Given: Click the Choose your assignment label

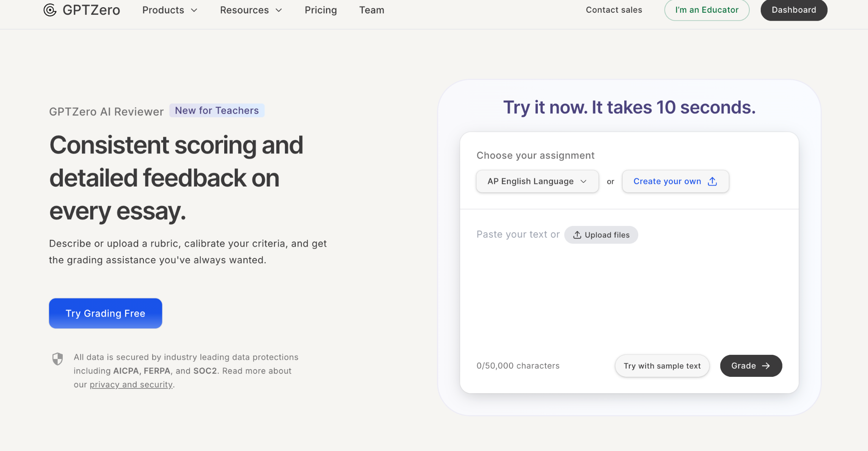Looking at the screenshot, I should 535,156.
